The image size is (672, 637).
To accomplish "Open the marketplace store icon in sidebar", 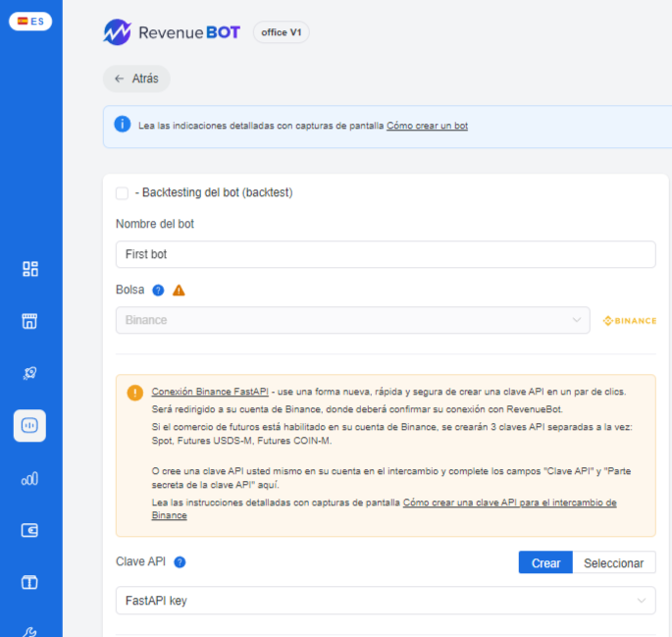I will [30, 321].
